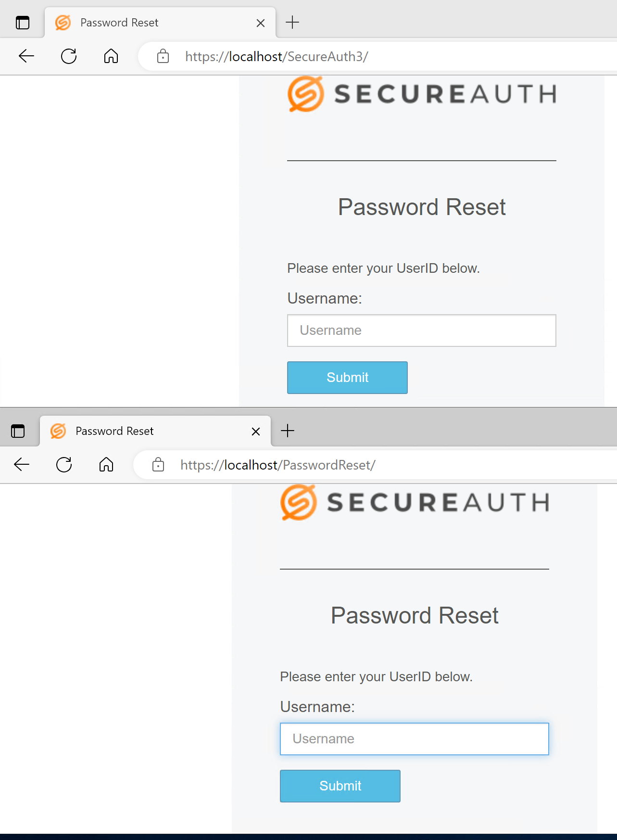
Task: Open tab actions menu in lower browser window
Action: (18, 431)
